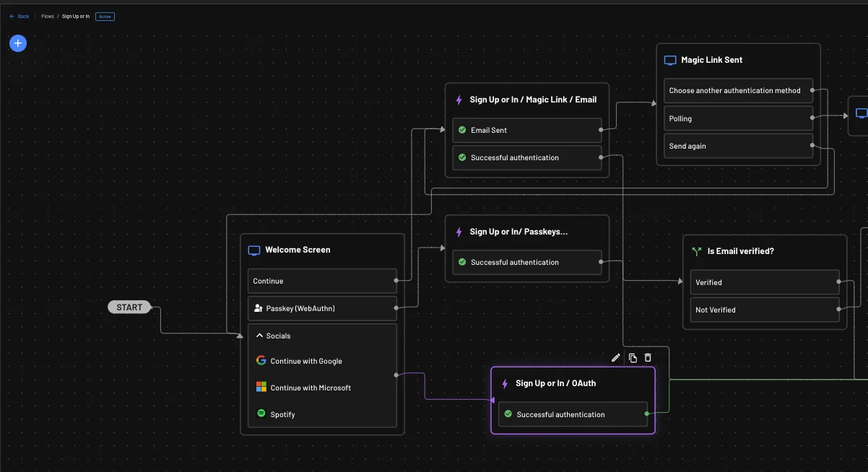Click Is Email verified? node title
The height and width of the screenshot is (472, 868).
(741, 251)
